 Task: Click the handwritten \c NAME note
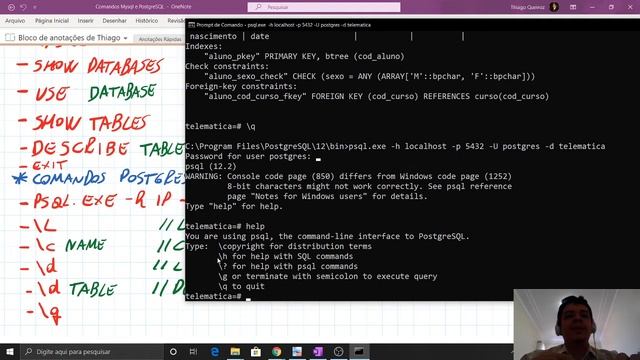click(63, 245)
